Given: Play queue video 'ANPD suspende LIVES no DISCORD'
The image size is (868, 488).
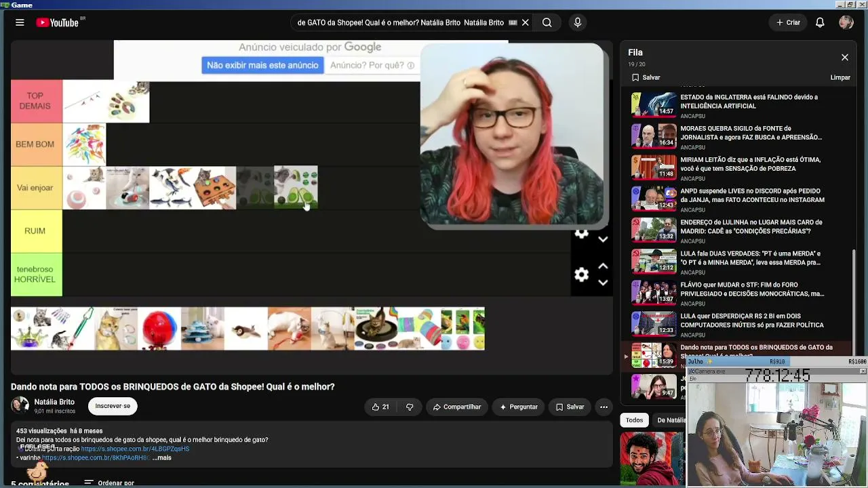Looking at the screenshot, I should click(752, 195).
